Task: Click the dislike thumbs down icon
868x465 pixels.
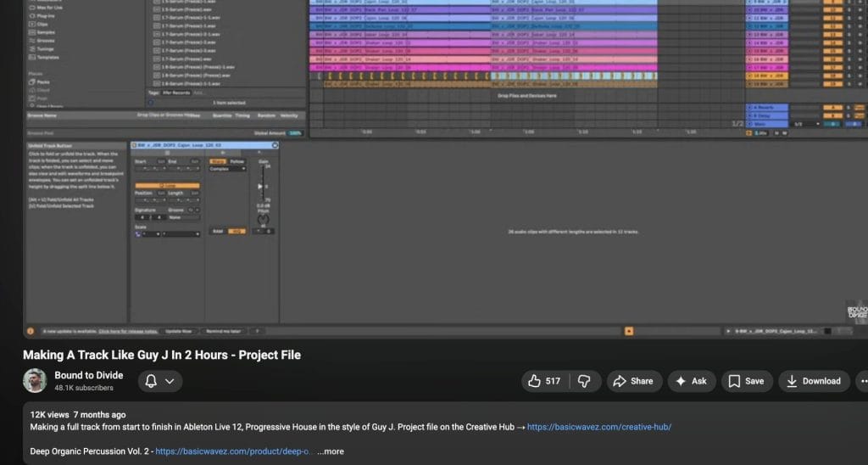Action: pos(585,381)
